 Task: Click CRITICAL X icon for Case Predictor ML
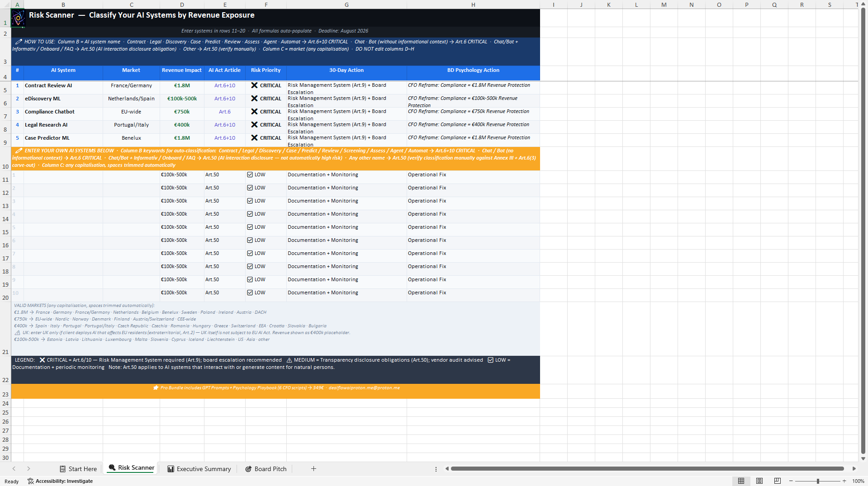[255, 138]
